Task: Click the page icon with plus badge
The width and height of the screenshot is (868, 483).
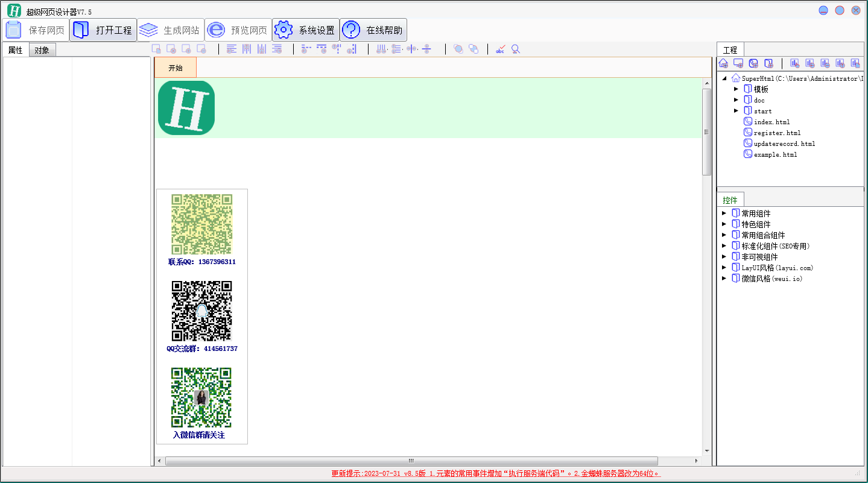Action: coord(186,49)
